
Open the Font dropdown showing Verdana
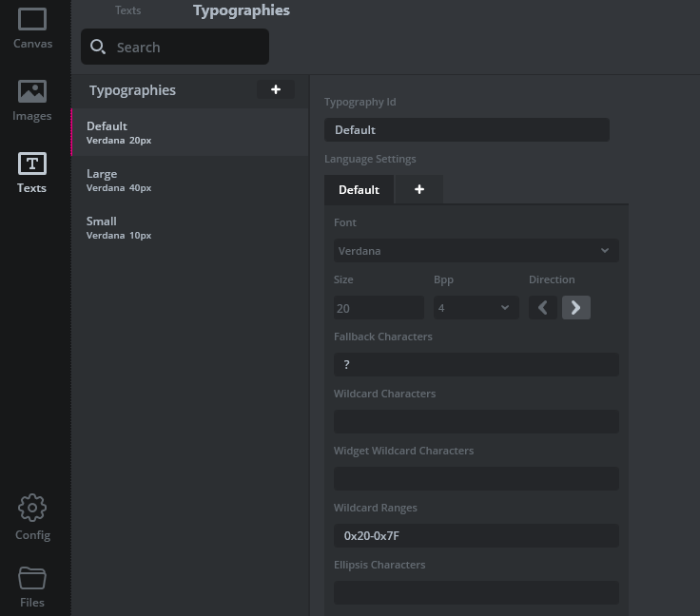pyautogui.click(x=476, y=251)
